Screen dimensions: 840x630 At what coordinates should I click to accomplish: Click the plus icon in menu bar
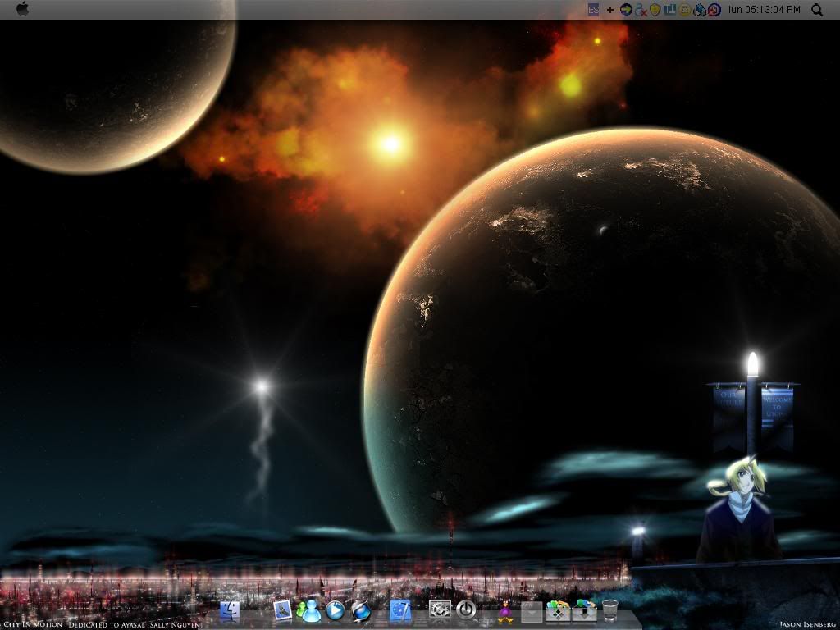610,10
